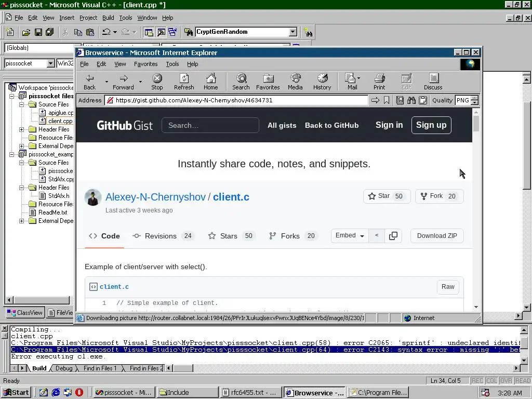The height and width of the screenshot is (399, 532).
Task: Open the Window menu in Visual C++
Action: pos(147,18)
